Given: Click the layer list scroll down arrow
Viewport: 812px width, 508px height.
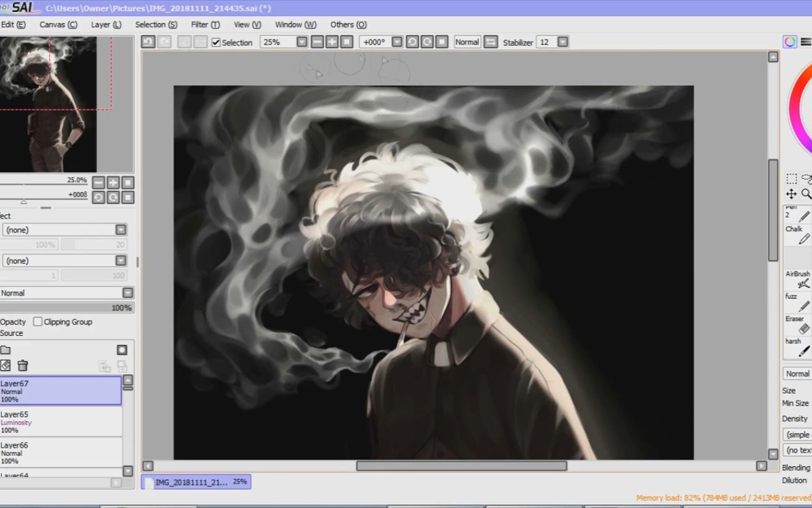Looking at the screenshot, I should (127, 470).
